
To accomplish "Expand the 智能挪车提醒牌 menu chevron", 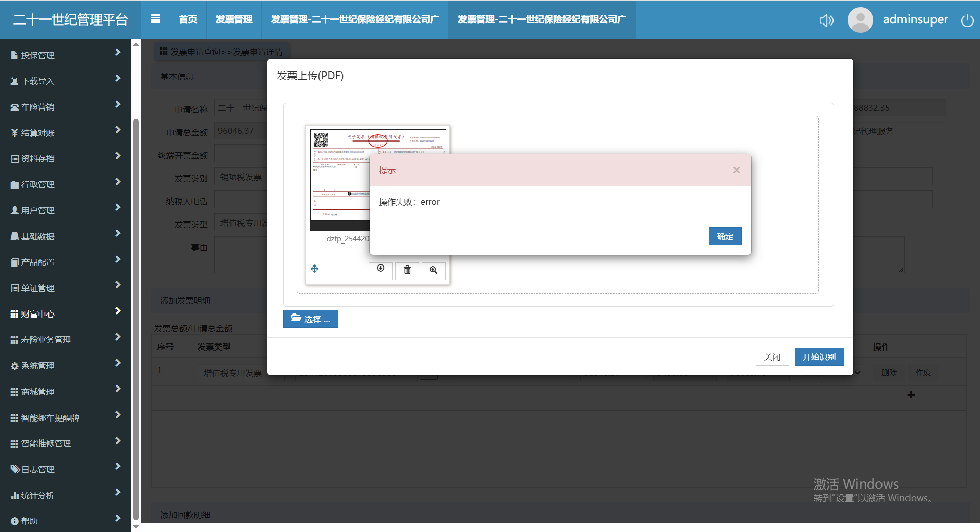I will click(x=118, y=415).
